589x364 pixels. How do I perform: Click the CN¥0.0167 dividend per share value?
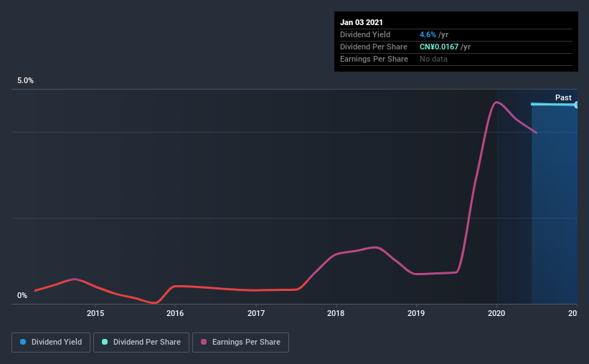[x=439, y=47]
